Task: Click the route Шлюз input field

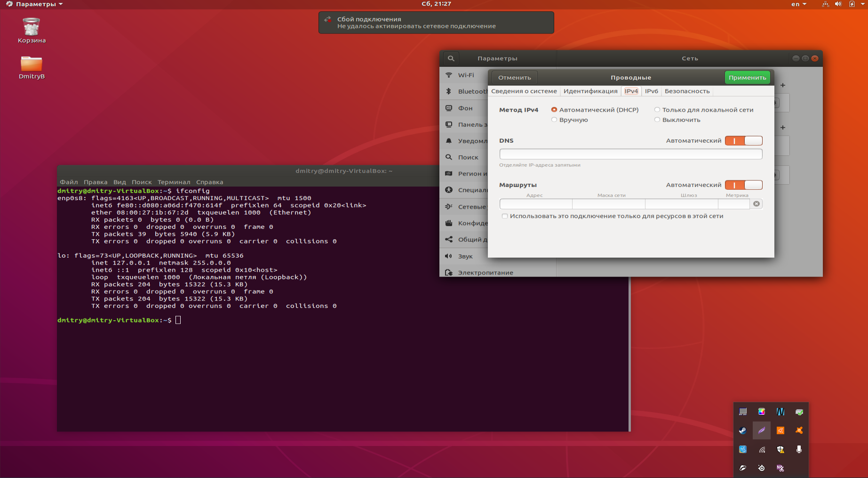Action: point(682,204)
